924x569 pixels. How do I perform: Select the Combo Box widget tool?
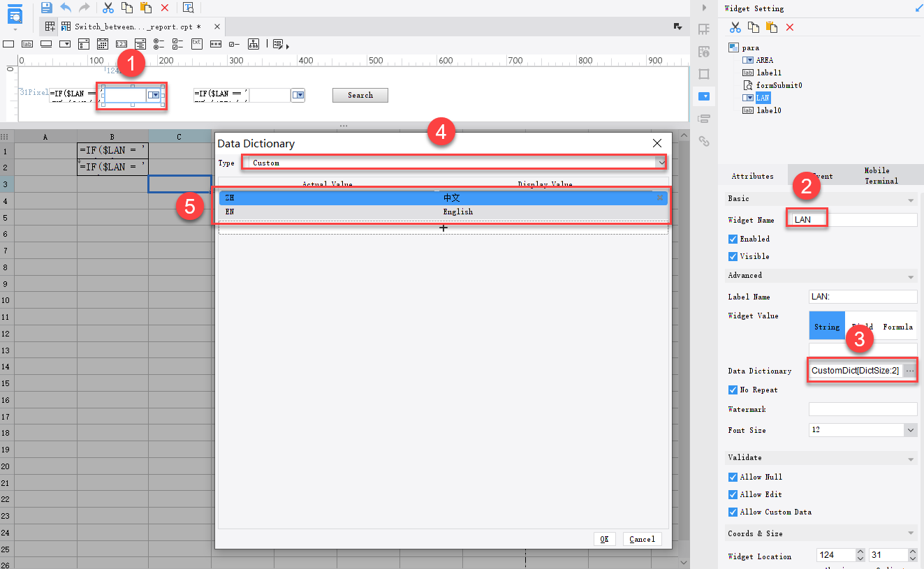pyautogui.click(x=65, y=44)
